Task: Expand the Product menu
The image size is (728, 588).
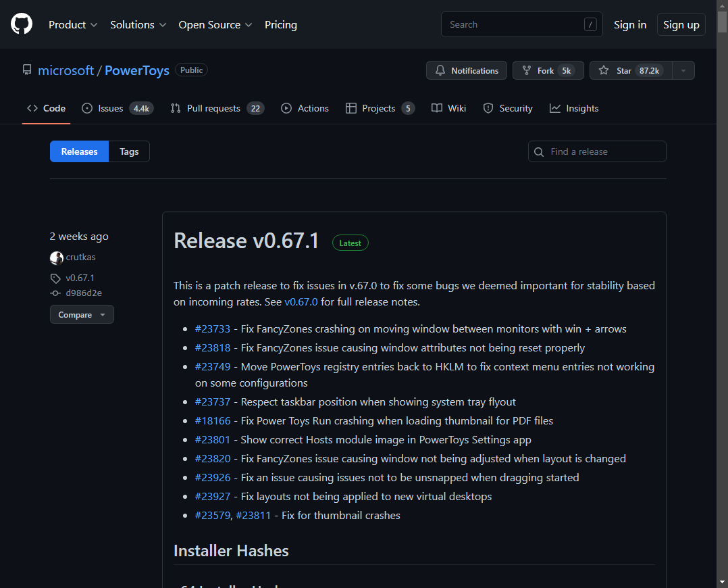Action: [x=73, y=24]
